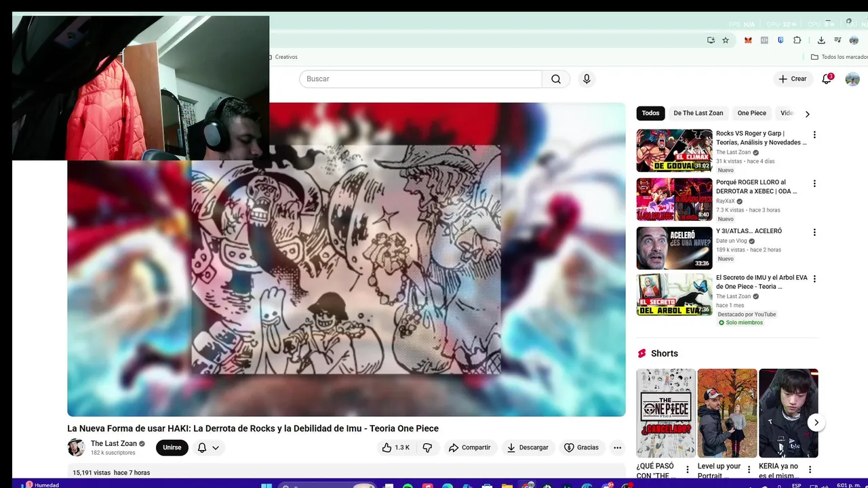Dislike the video with thumbs down
868x488 pixels.
pyautogui.click(x=427, y=447)
